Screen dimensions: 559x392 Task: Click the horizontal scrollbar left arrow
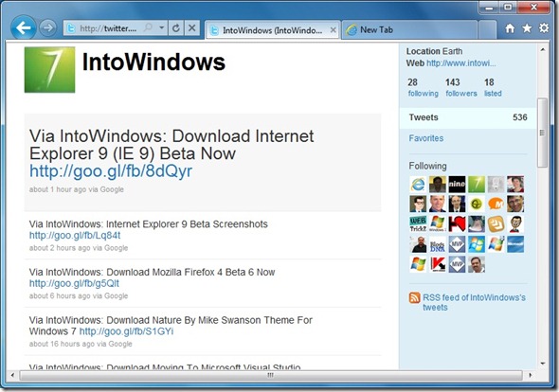(x=13, y=375)
